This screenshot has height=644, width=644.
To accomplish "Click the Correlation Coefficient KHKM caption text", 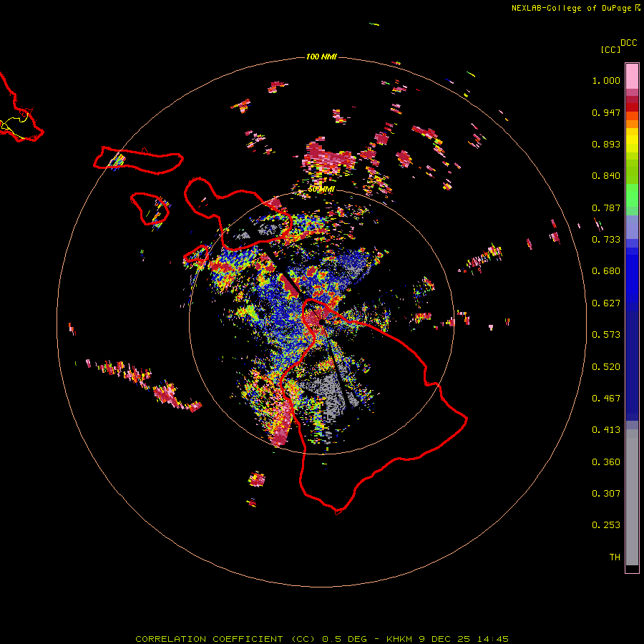I will tap(322, 639).
